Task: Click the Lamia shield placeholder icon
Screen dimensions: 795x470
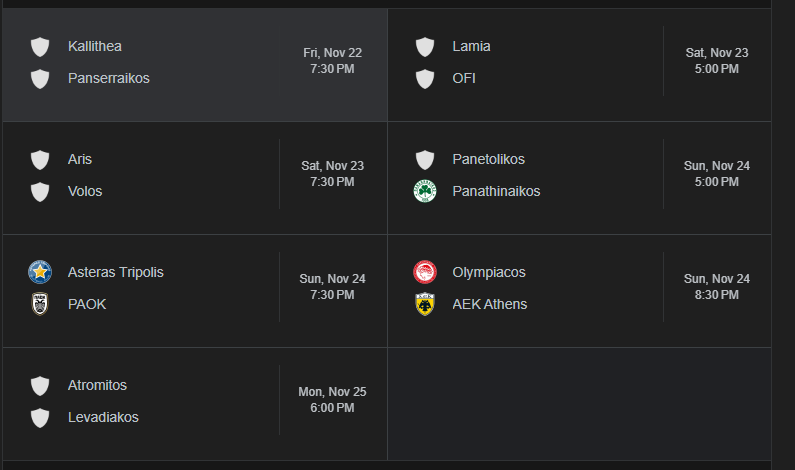Action: click(425, 47)
